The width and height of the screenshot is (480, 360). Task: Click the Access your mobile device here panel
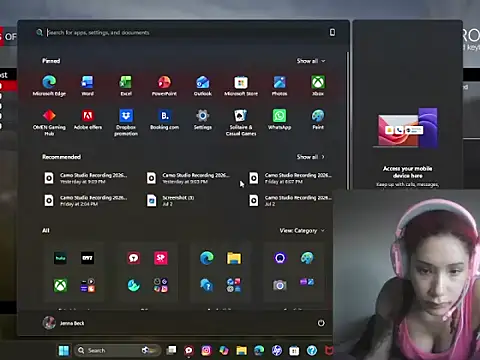click(x=407, y=172)
